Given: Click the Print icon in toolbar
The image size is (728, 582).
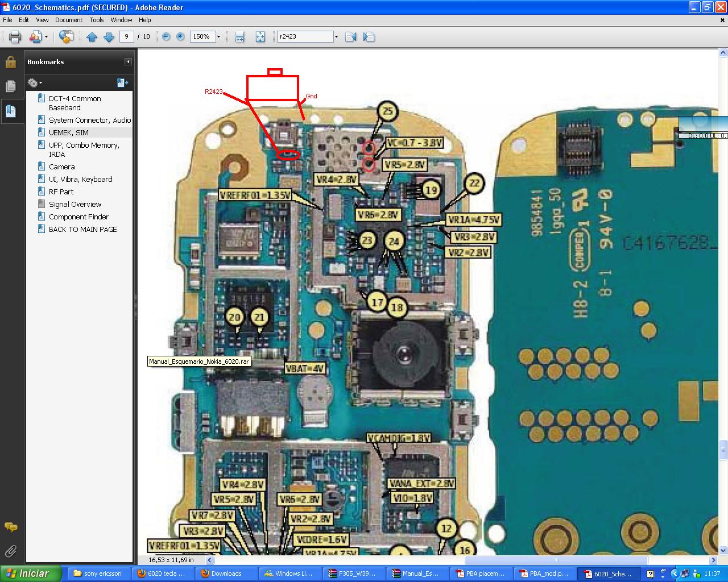Looking at the screenshot, I should click(x=15, y=37).
